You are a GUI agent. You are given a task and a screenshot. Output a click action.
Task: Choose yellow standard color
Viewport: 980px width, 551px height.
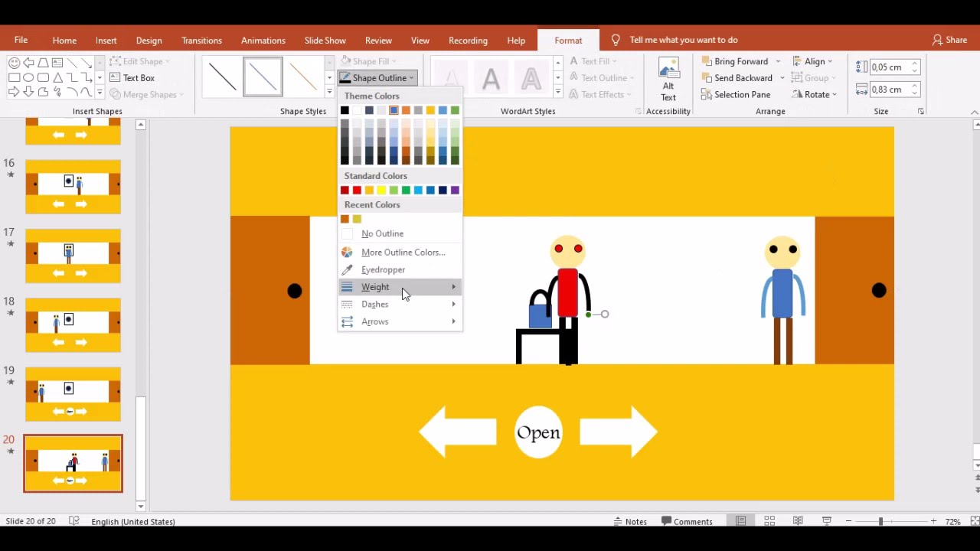point(381,191)
